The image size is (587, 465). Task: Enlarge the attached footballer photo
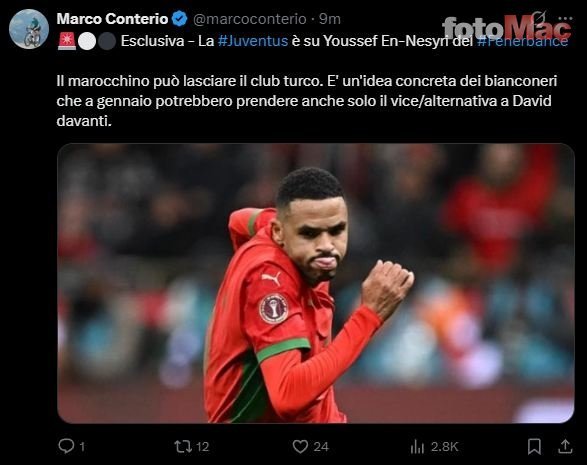(x=316, y=283)
